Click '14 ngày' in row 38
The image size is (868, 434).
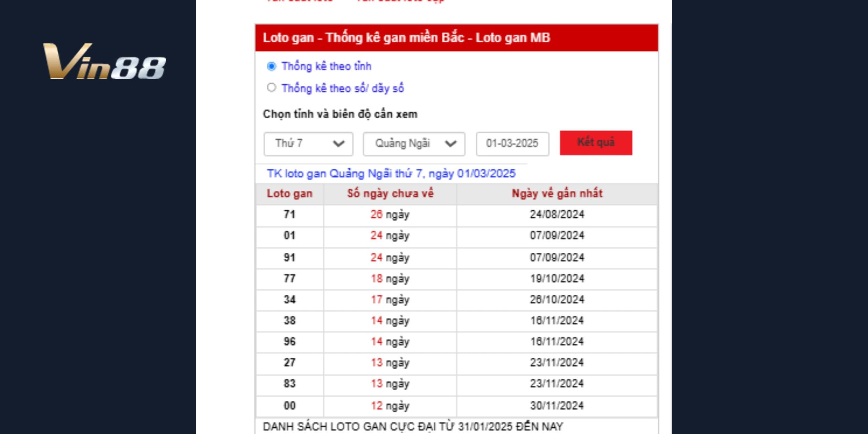tap(390, 321)
